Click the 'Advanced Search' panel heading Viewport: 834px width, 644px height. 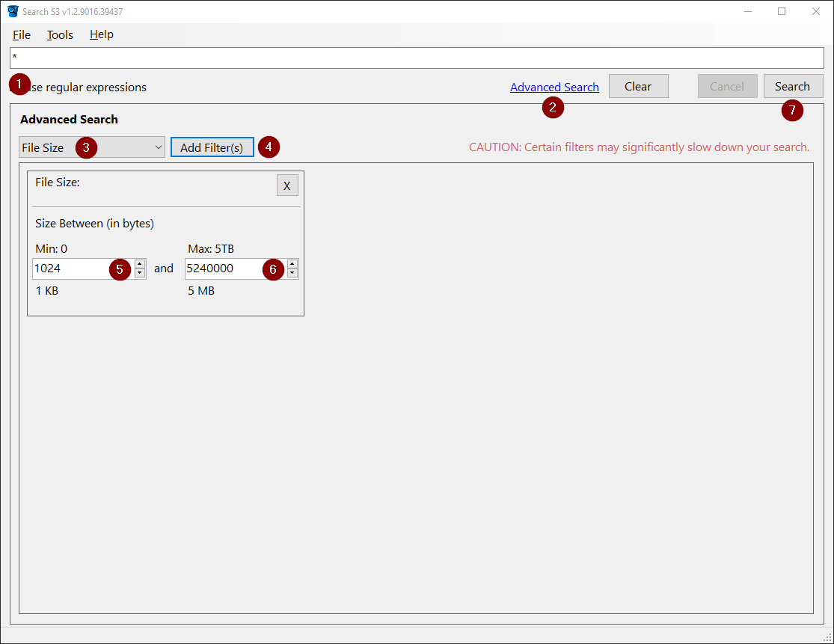tap(69, 120)
